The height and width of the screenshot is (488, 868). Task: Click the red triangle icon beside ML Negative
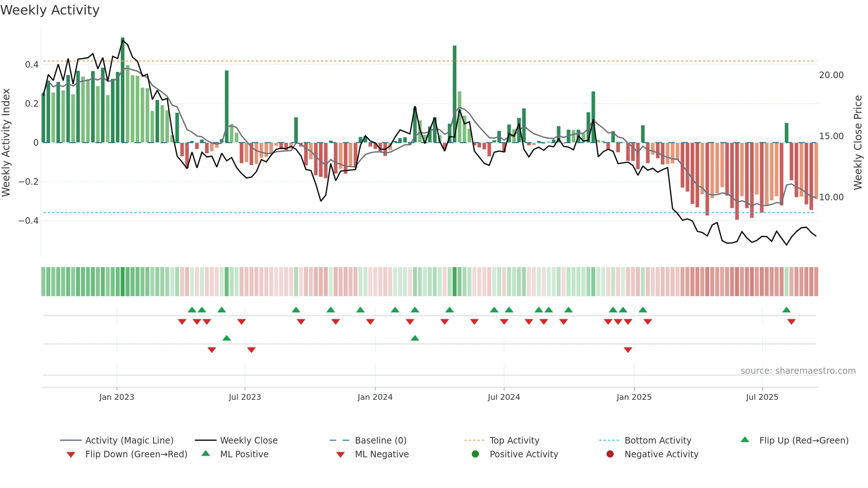341,455
